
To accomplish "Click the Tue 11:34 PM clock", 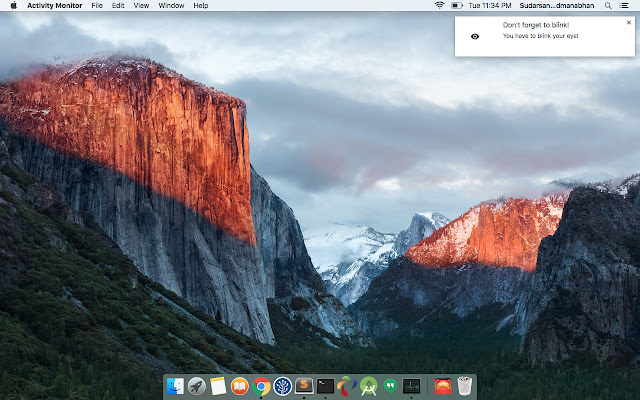I will point(490,5).
